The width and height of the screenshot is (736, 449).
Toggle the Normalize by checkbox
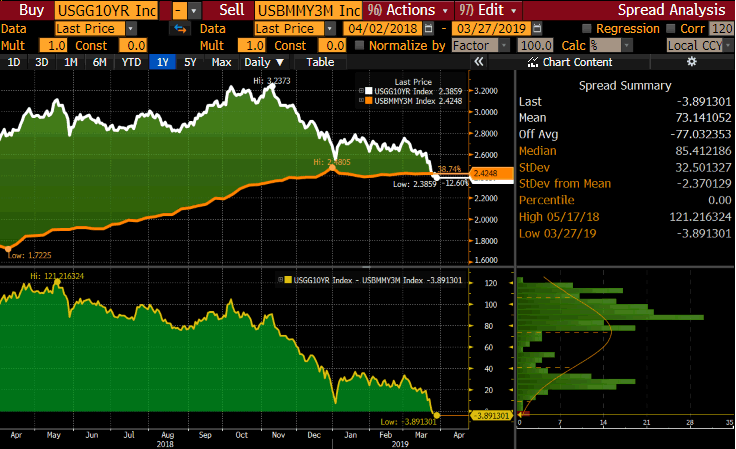(360, 46)
